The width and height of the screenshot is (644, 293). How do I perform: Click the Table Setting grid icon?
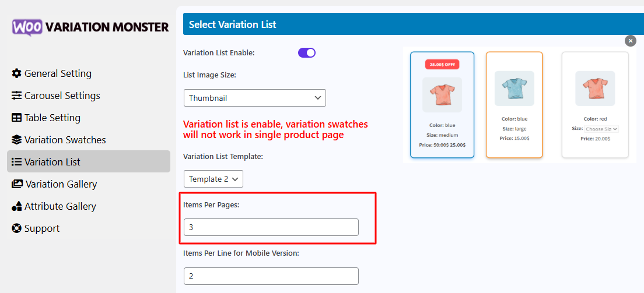pos(16,118)
